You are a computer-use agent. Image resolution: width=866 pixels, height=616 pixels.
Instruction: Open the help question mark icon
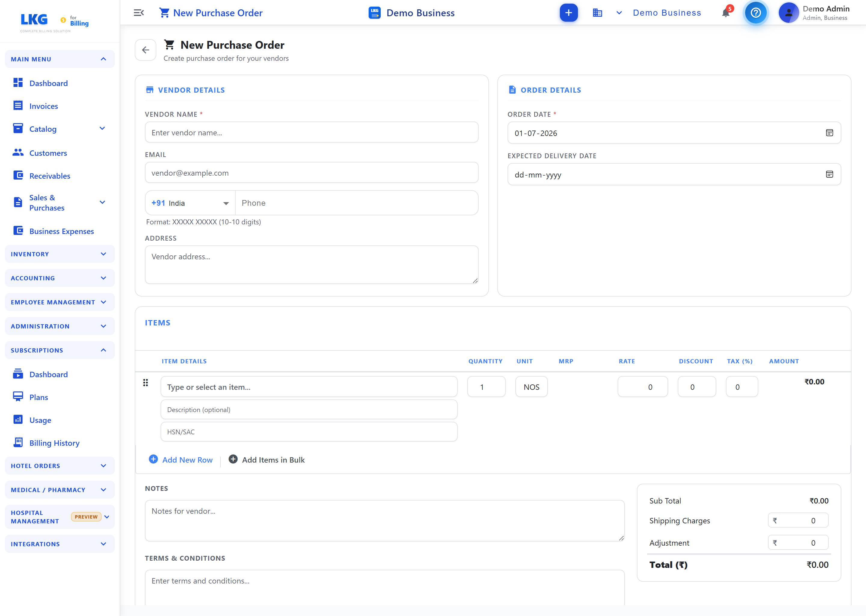click(x=755, y=13)
